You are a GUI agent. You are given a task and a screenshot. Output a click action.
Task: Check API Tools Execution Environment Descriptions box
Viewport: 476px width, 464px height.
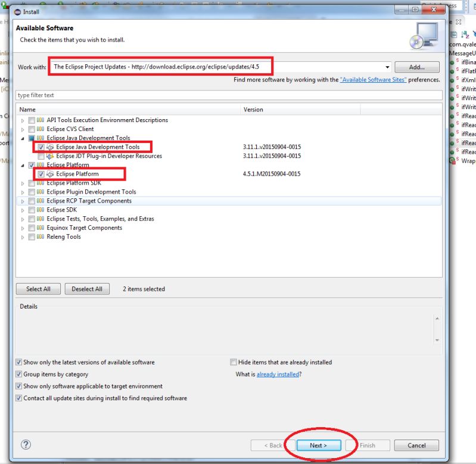[x=32, y=120]
